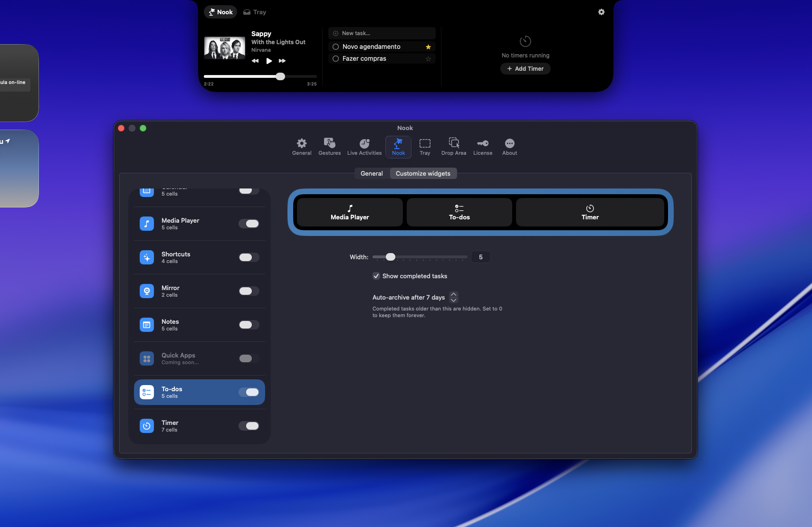The width and height of the screenshot is (812, 527).
Task: Click the Fazer compras task text
Action: pos(364,58)
